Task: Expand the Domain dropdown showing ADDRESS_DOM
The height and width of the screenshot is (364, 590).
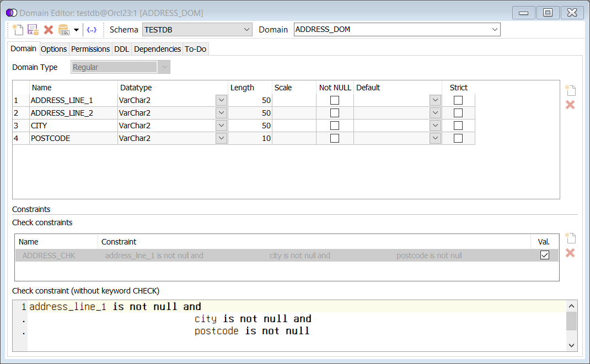Action: (494, 30)
